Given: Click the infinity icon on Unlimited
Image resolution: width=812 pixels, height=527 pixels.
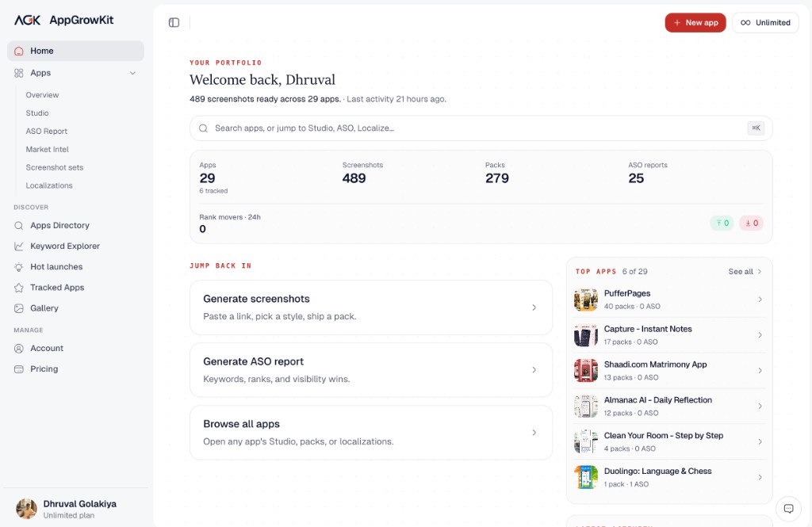Looking at the screenshot, I should coord(745,23).
